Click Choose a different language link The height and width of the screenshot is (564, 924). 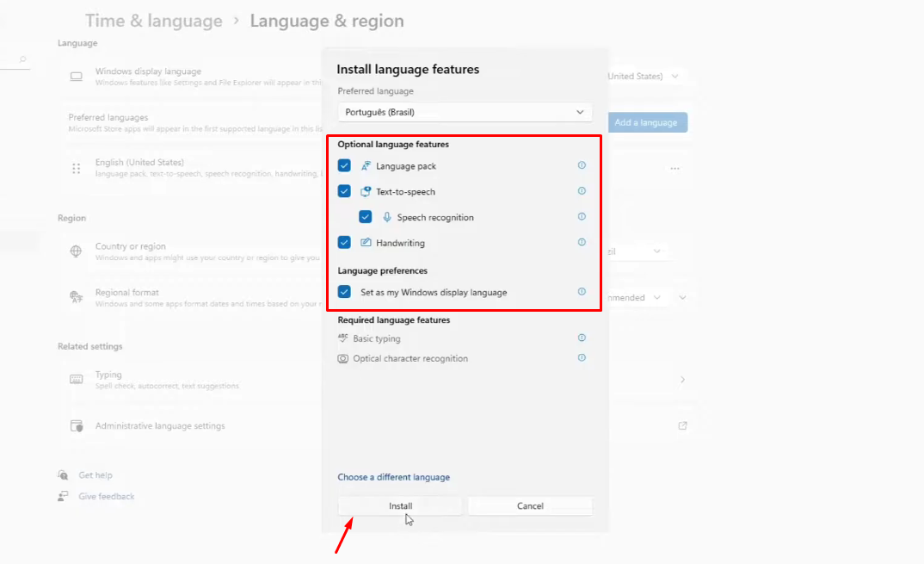coord(393,477)
